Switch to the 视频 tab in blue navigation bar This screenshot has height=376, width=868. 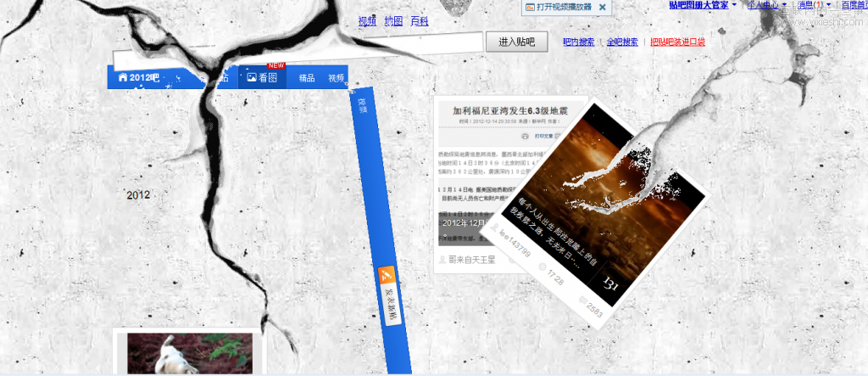coord(336,78)
